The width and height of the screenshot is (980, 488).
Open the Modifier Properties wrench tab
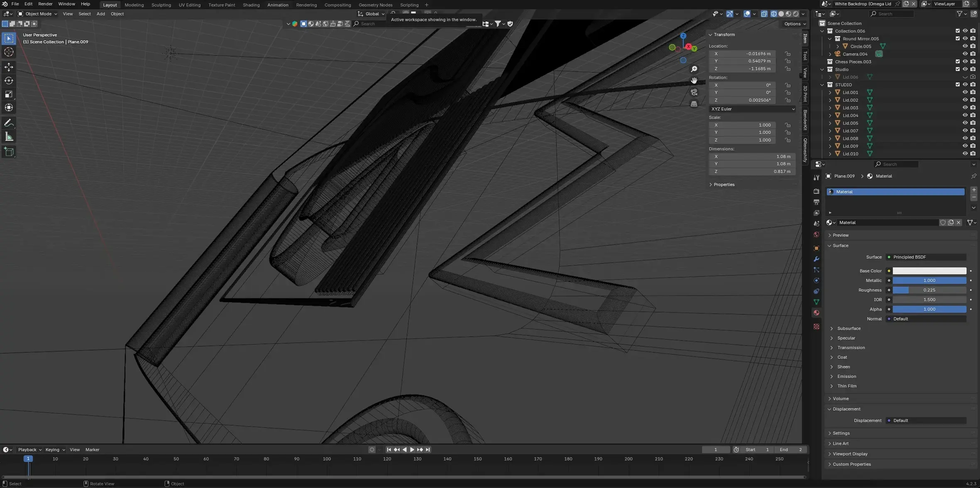coord(816,259)
